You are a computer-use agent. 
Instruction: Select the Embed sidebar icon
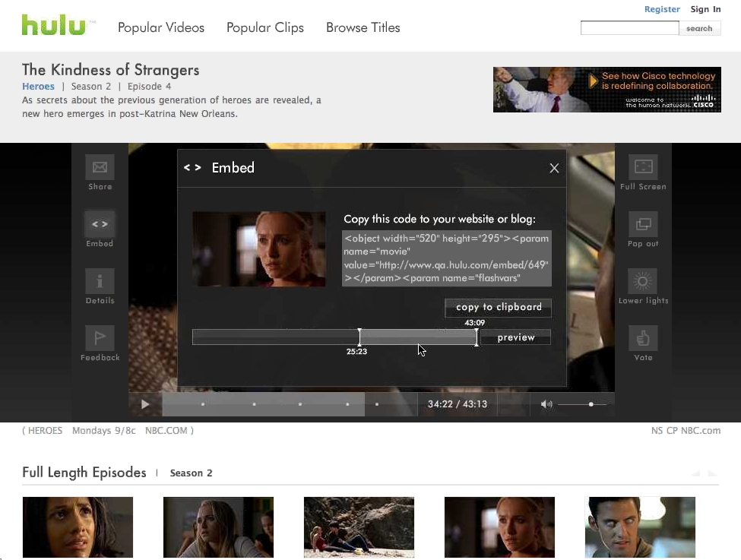(100, 224)
